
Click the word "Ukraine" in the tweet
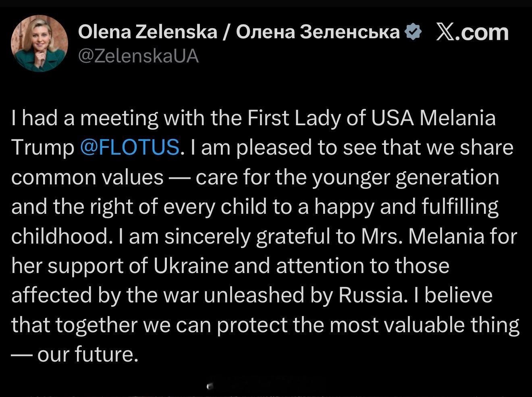[x=191, y=266]
